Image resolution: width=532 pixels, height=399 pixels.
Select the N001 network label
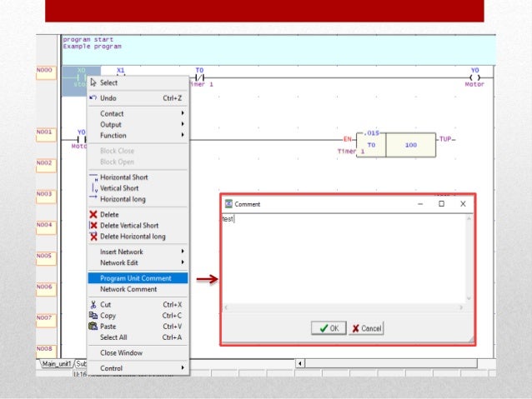click(46, 135)
